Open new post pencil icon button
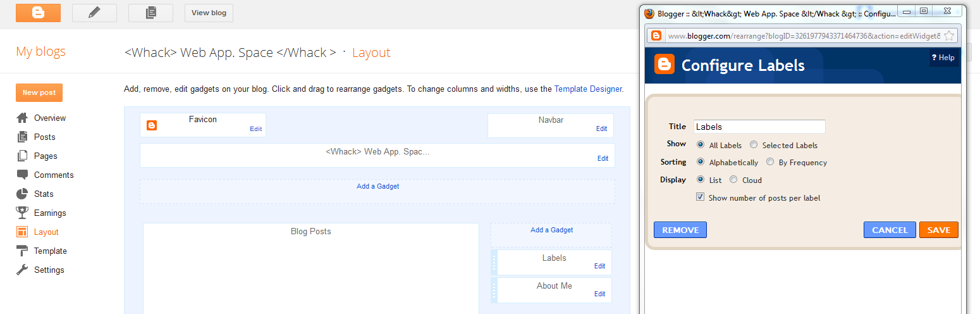980x314 pixels. [94, 13]
